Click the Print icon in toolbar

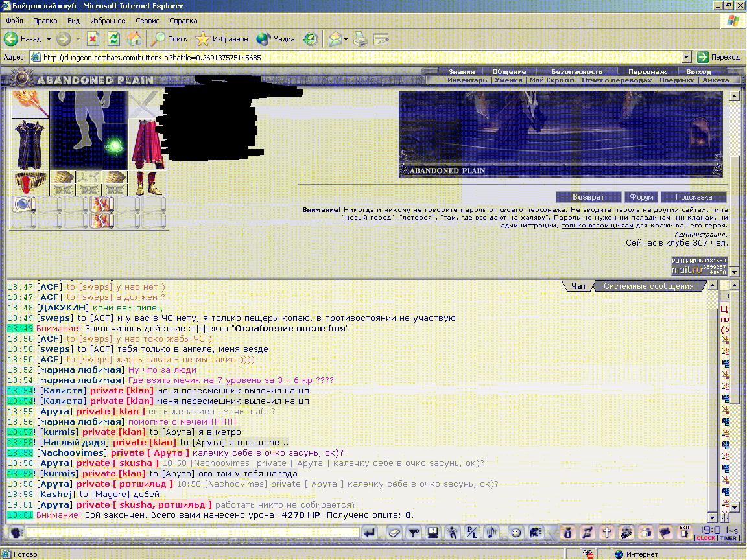coord(361,39)
